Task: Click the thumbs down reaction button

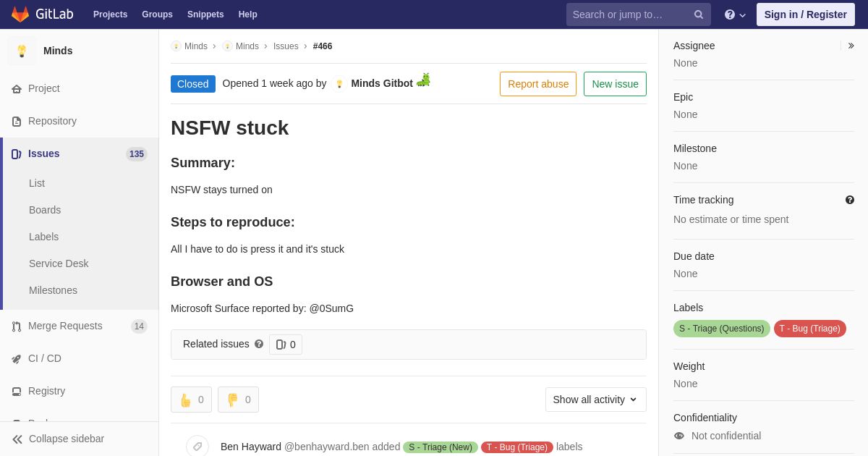Action: tap(238, 400)
